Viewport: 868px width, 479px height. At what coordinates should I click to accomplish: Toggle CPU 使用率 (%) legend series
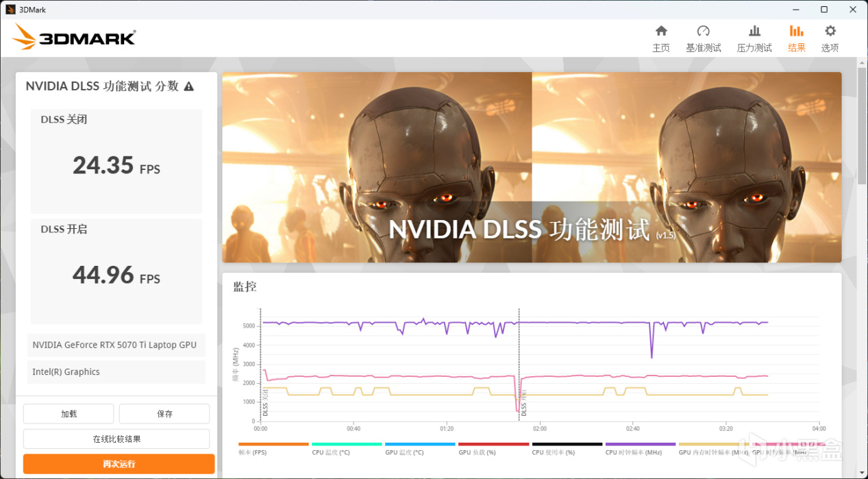point(567,448)
